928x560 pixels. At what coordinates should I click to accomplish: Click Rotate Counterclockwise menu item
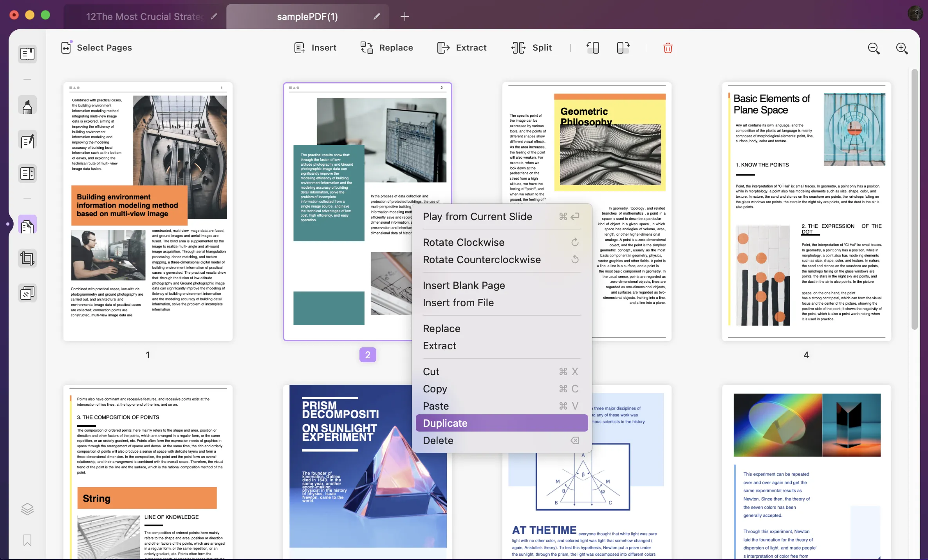pyautogui.click(x=481, y=259)
